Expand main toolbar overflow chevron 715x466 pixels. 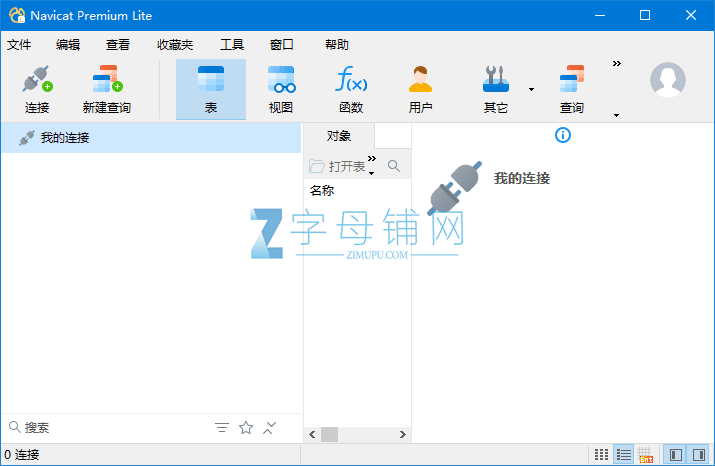pyautogui.click(x=616, y=63)
